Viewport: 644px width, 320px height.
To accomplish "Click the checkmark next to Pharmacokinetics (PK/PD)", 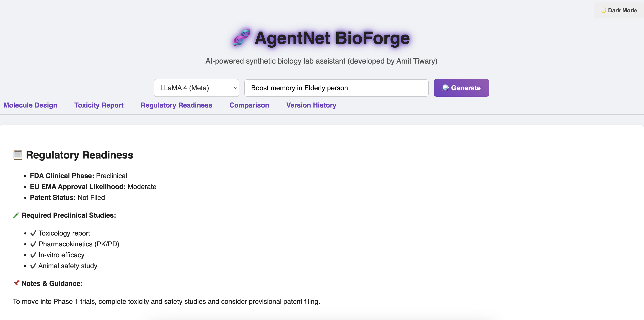I will point(33,244).
